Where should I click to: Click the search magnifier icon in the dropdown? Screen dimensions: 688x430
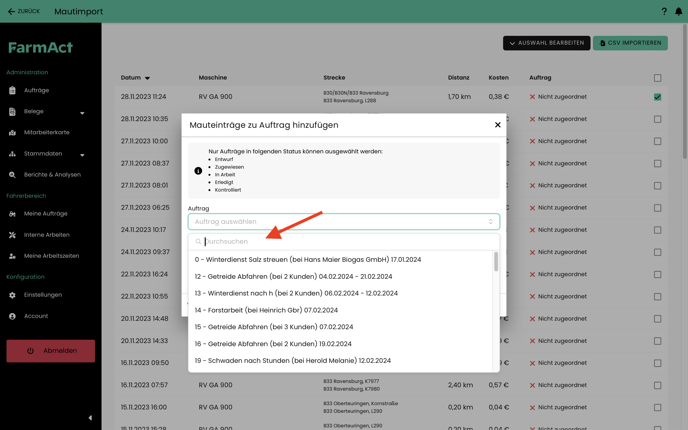[198, 242]
